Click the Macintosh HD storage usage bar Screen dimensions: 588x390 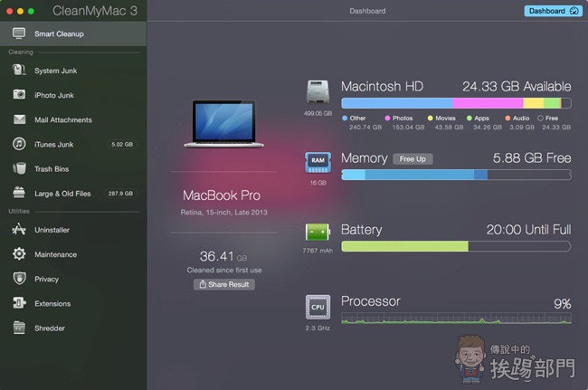[x=456, y=103]
